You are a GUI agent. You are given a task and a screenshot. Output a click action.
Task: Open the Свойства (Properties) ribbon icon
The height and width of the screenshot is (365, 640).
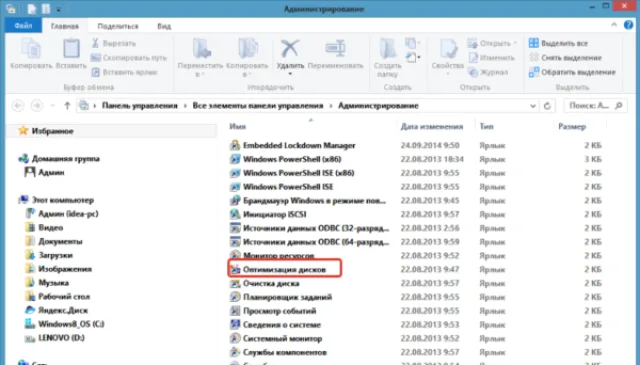448,49
